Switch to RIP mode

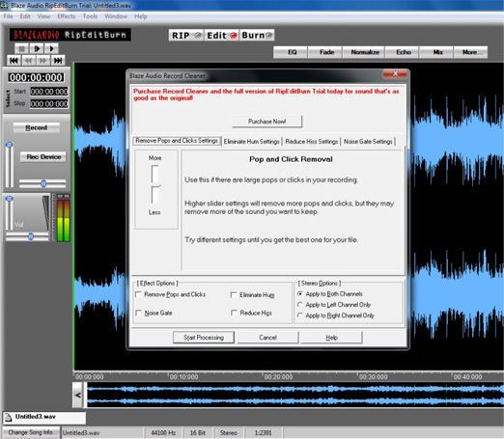186,36
